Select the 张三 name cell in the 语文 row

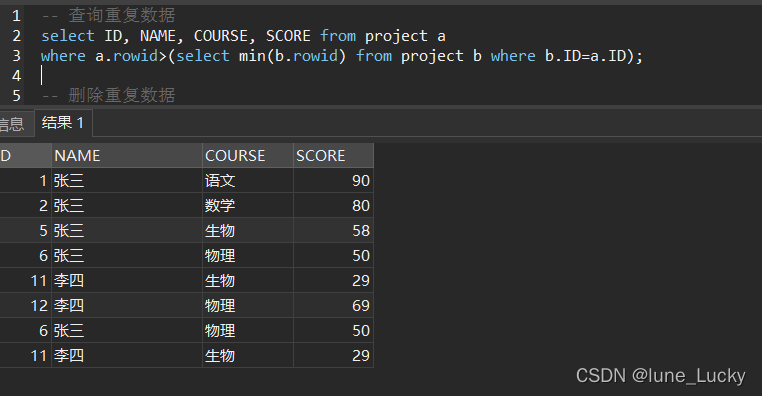coord(127,181)
